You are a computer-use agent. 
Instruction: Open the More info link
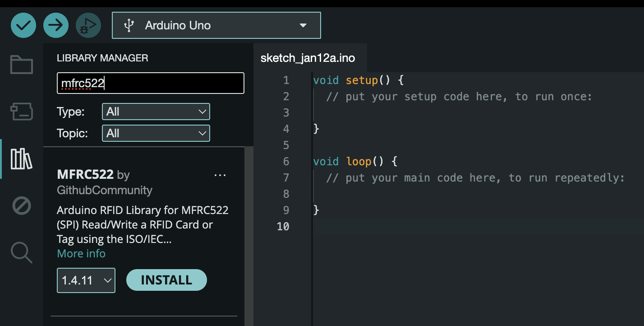coord(81,254)
